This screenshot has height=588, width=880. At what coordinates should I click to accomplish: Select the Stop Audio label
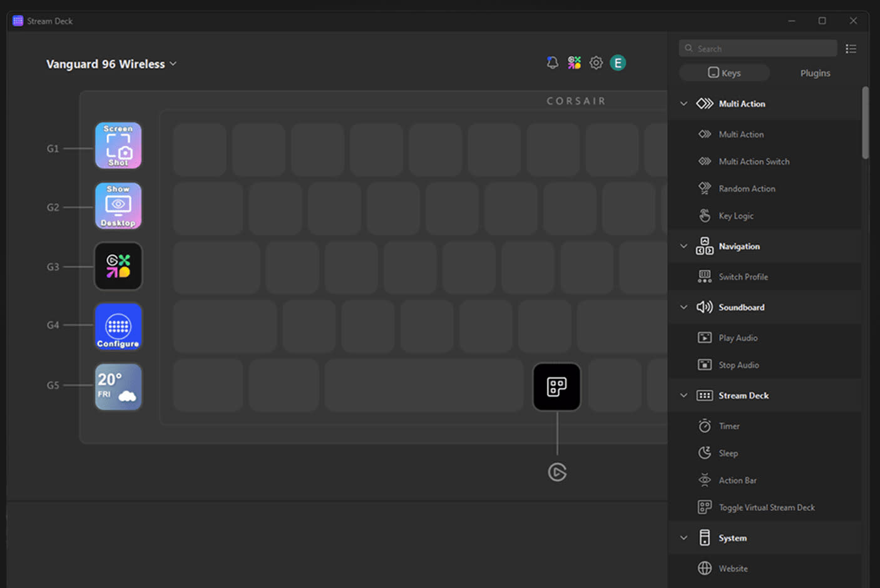point(739,365)
